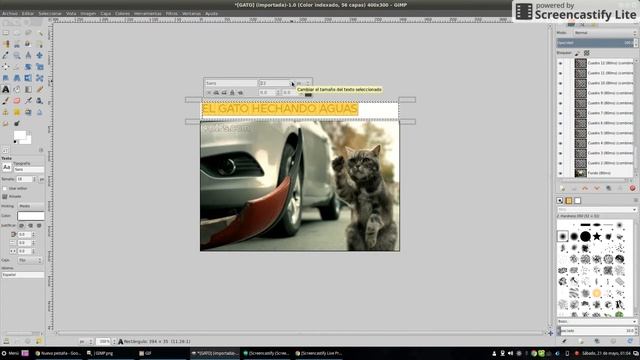Select the Ink tool
640x360 pixels.
(x=40, y=100)
